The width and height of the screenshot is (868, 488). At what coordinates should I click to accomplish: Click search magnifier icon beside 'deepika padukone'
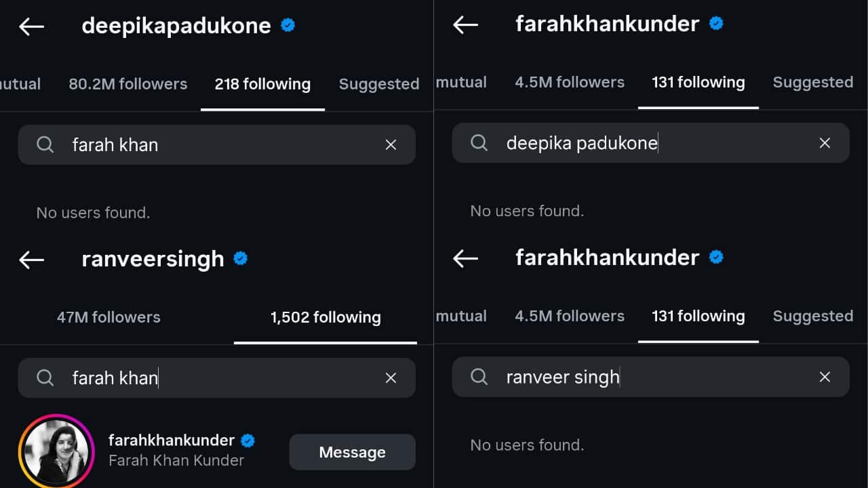[x=479, y=143]
